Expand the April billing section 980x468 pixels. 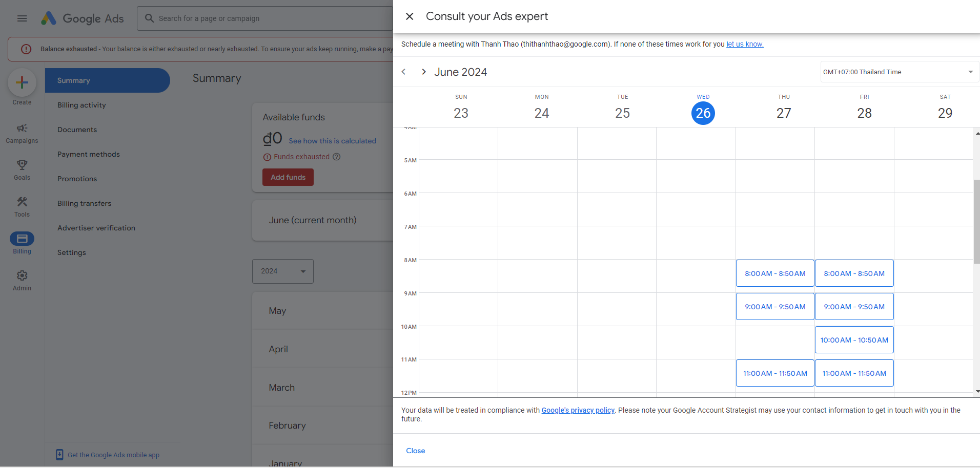click(x=323, y=349)
